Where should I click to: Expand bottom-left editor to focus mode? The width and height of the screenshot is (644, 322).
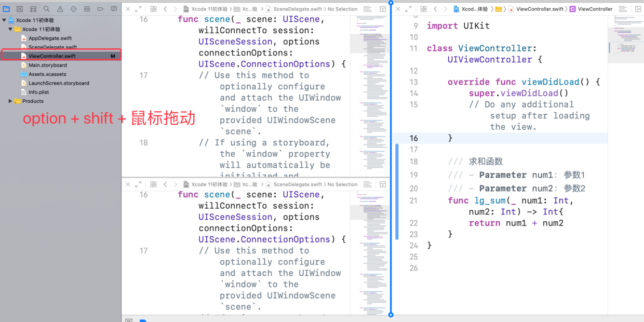pyautogui.click(x=138, y=184)
